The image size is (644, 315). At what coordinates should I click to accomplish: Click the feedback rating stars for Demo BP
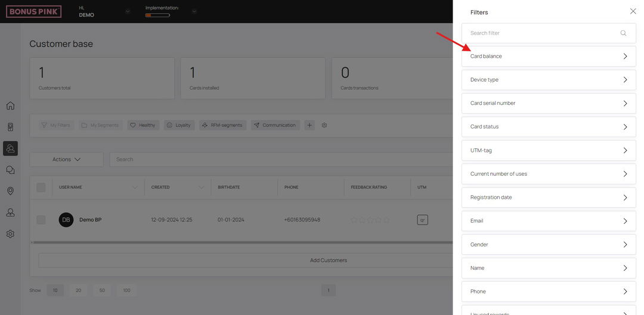[x=370, y=220]
